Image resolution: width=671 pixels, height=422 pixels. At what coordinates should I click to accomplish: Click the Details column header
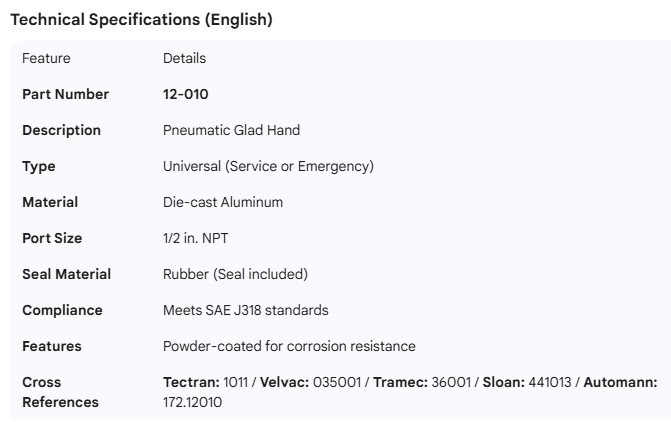[184, 58]
